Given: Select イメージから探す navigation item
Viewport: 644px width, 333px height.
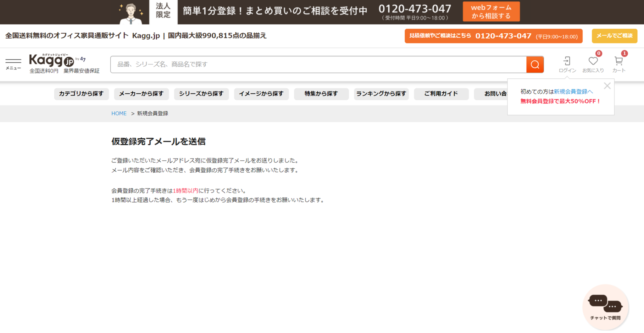Looking at the screenshot, I should (x=261, y=94).
